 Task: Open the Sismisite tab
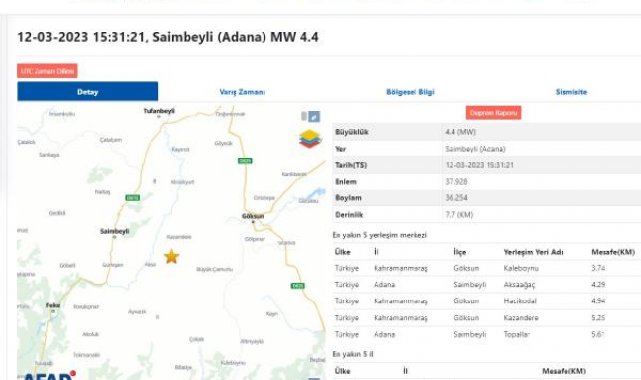(x=571, y=92)
